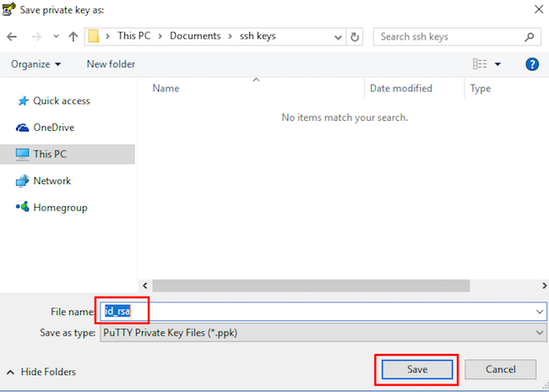Open the recent locations chevron
The height and width of the screenshot is (392, 549).
pyautogui.click(x=56, y=36)
